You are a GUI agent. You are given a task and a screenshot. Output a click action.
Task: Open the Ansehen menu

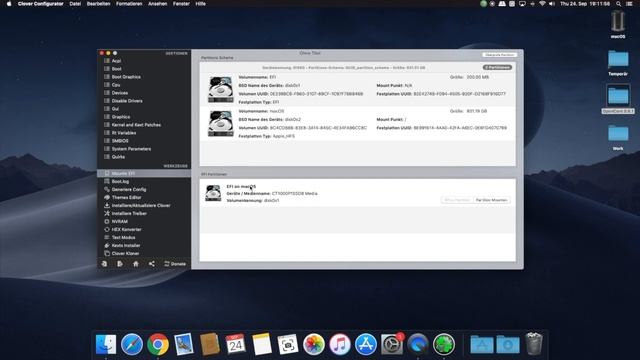point(158,4)
